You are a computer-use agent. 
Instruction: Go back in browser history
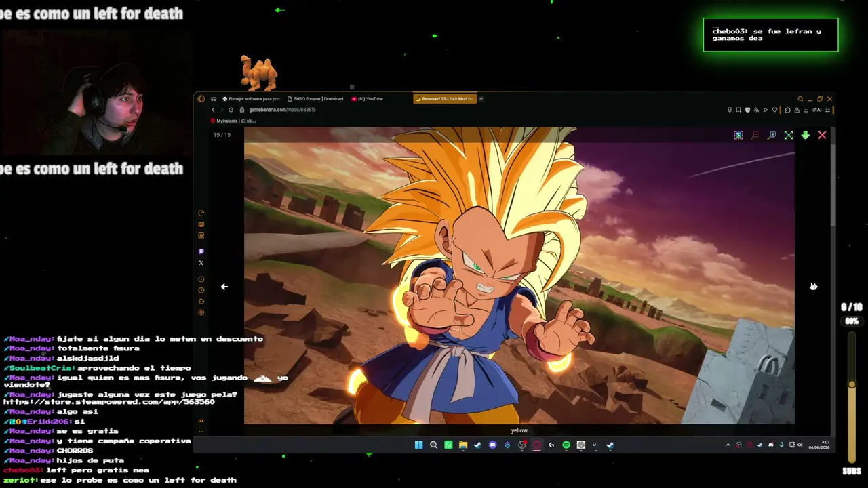(x=213, y=110)
